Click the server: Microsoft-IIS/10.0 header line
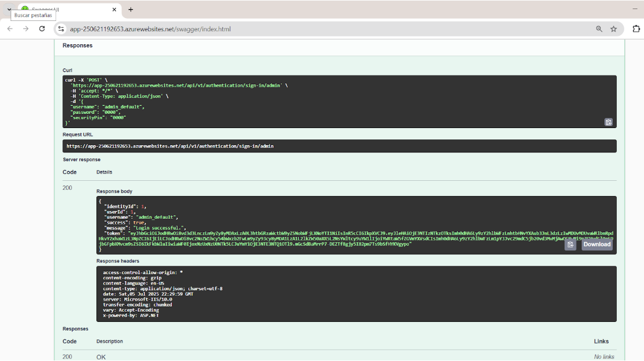Screen dimensions: 644x361 point(137,299)
